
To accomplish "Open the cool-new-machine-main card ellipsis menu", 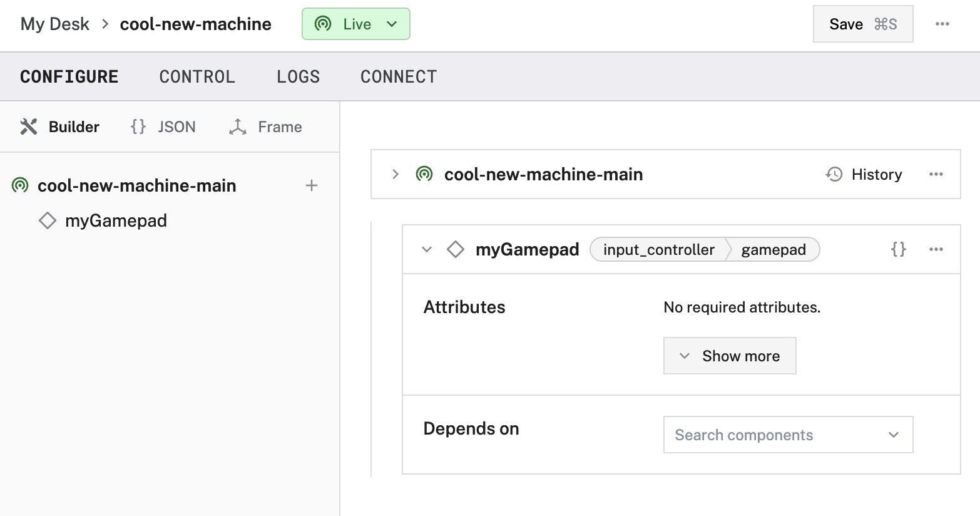I will [936, 174].
